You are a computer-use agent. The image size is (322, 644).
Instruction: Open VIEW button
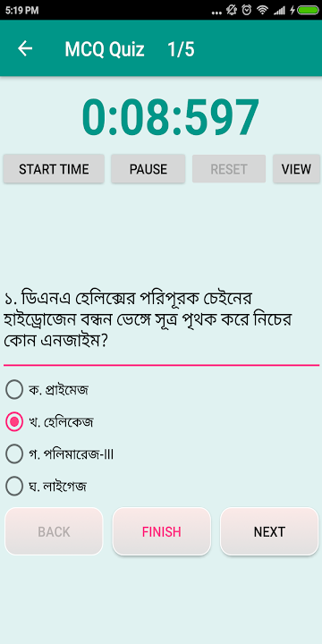pyautogui.click(x=296, y=169)
